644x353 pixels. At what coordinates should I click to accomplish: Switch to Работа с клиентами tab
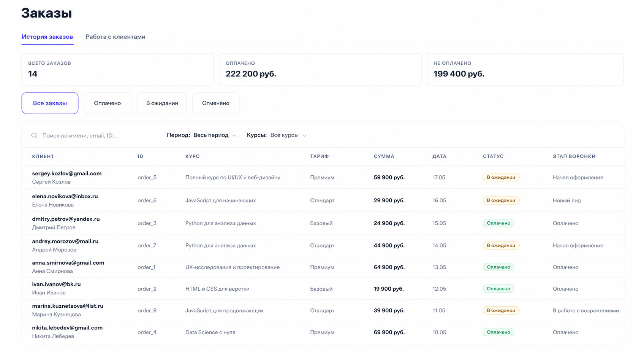coord(116,37)
